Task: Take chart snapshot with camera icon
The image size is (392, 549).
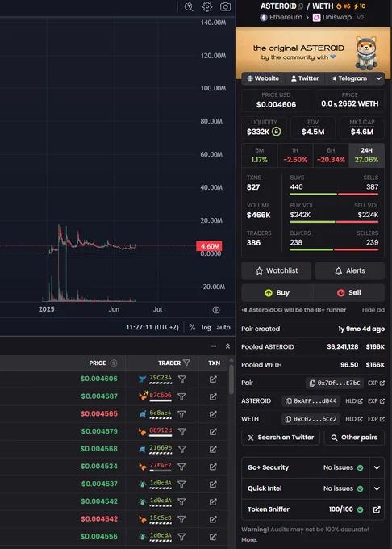Action: [x=225, y=6]
